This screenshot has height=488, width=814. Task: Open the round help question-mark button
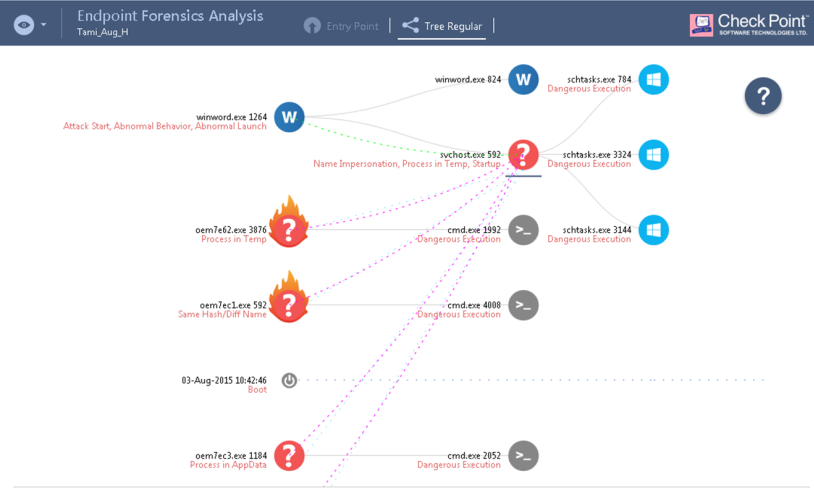(763, 96)
